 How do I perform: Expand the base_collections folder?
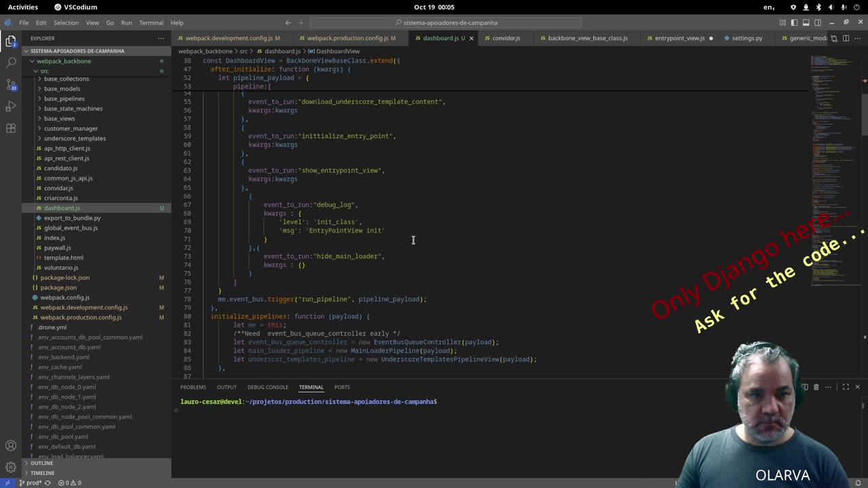click(66, 79)
